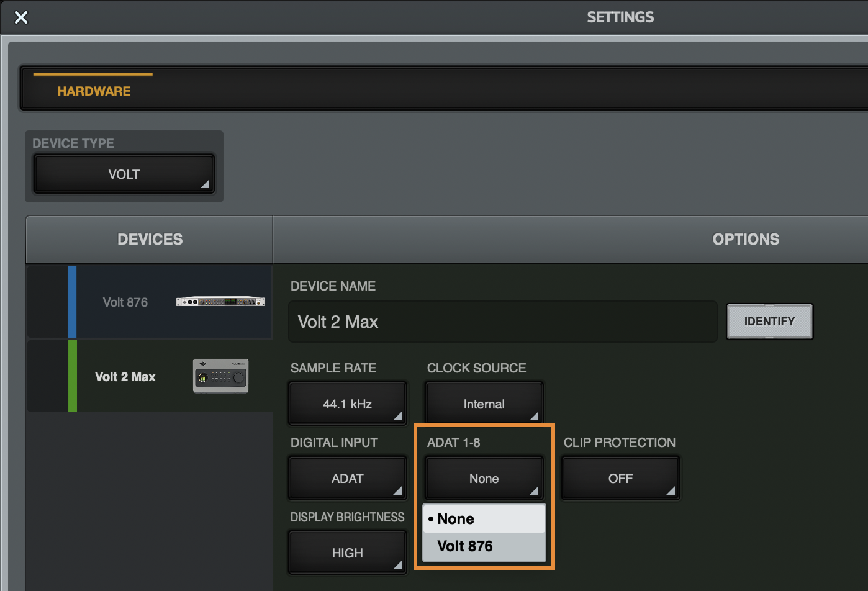The width and height of the screenshot is (868, 591).
Task: Switch to the HARDWARE tab
Action: click(94, 91)
